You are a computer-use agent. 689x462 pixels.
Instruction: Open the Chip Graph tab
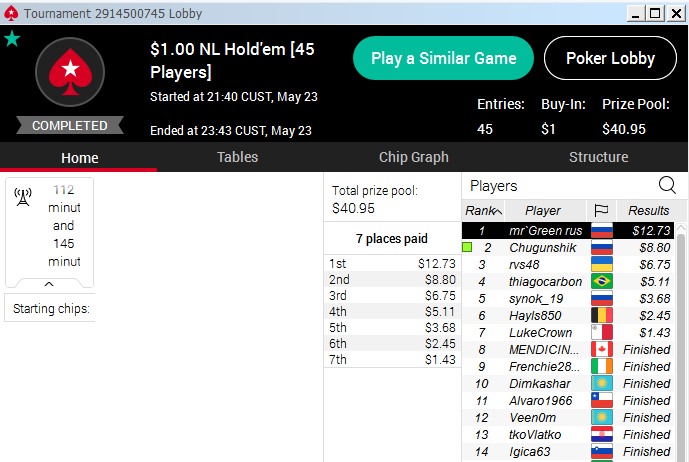413,157
